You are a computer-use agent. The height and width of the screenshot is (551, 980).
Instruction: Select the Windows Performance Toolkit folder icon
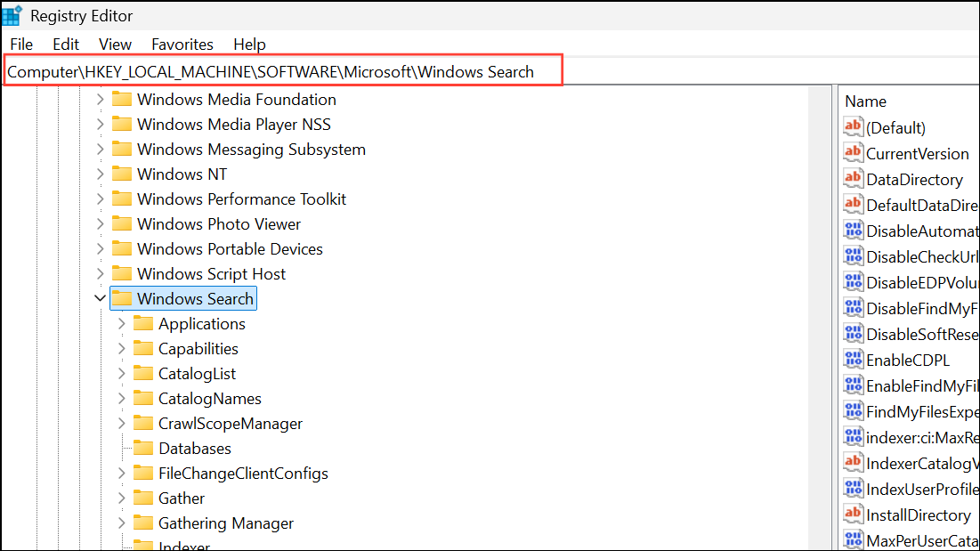(121, 199)
